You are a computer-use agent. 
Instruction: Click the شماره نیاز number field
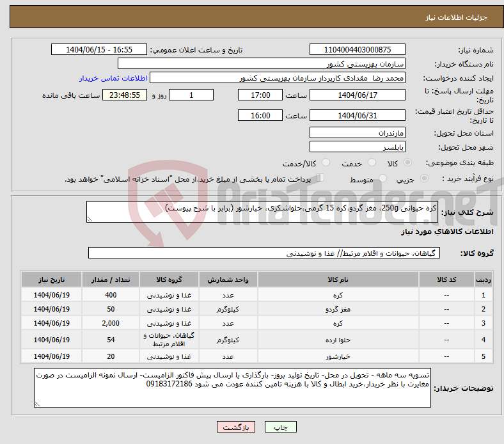(x=358, y=50)
